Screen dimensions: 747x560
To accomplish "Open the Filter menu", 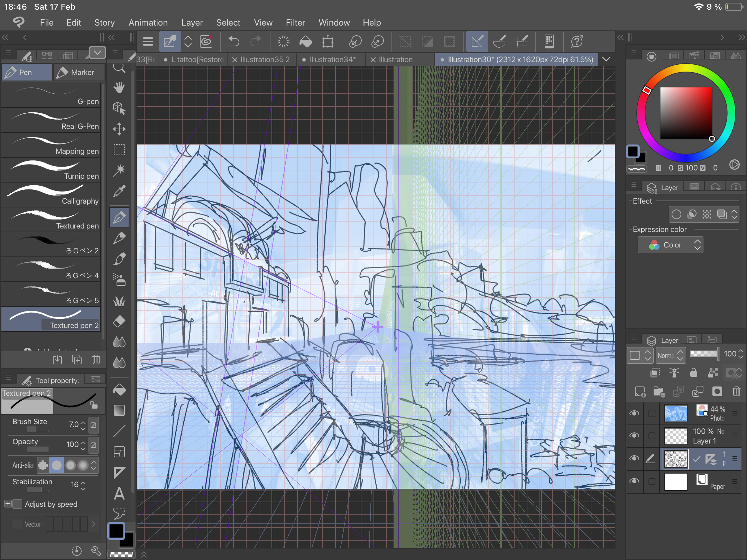I will click(295, 23).
